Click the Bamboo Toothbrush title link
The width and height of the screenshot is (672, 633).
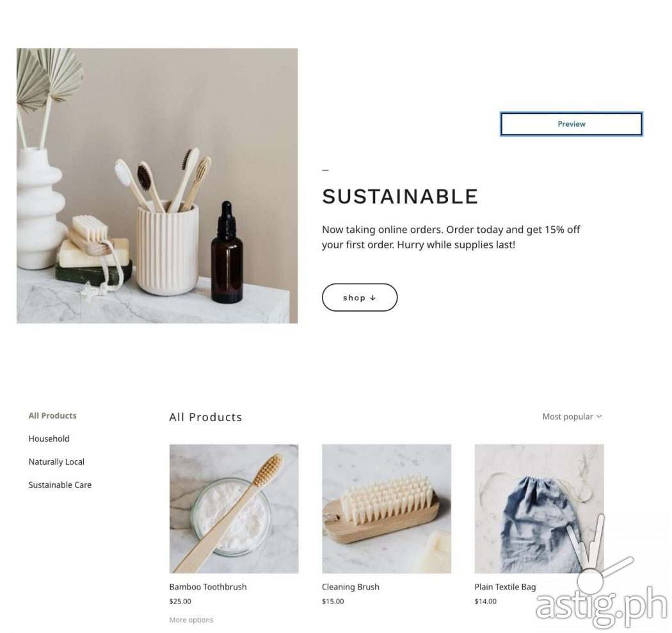208,587
